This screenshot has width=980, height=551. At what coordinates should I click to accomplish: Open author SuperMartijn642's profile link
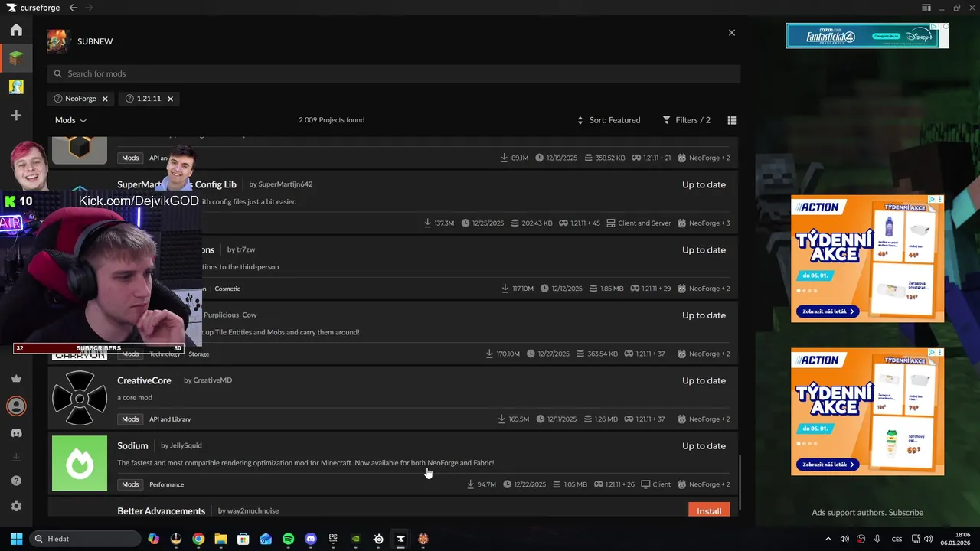point(286,184)
